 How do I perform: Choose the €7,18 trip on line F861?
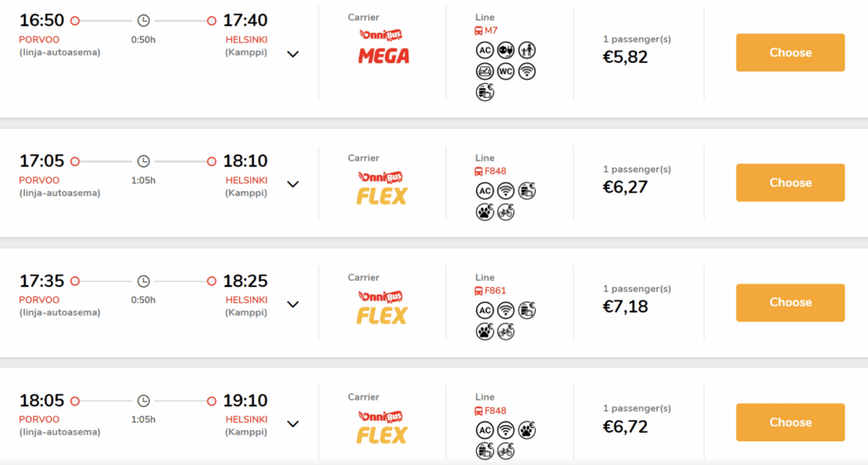[x=790, y=303]
